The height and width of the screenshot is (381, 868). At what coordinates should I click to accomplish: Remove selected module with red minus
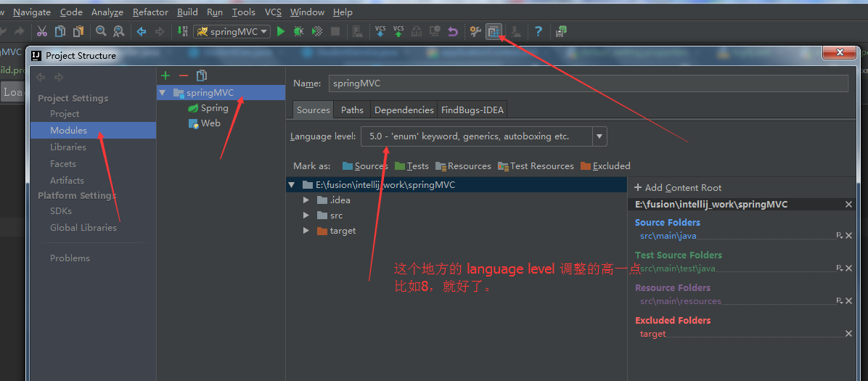coord(183,75)
